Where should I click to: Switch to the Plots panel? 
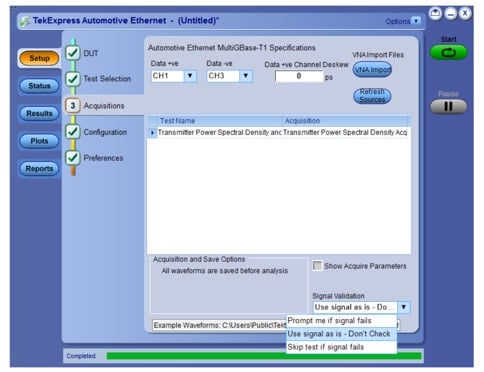point(39,141)
